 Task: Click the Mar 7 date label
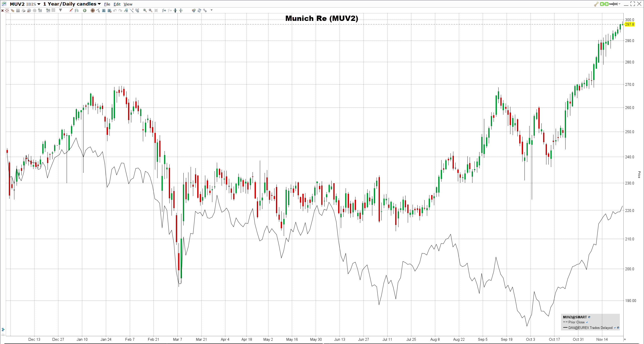pos(177,339)
